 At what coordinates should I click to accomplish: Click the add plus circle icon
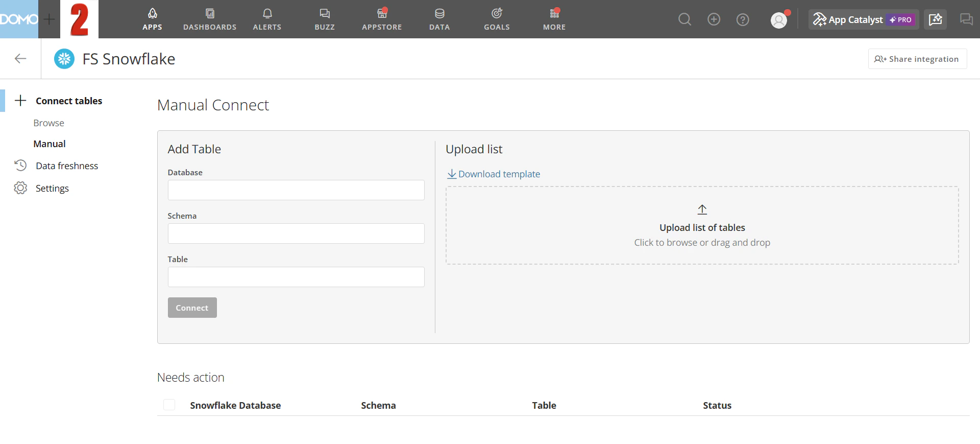click(x=714, y=19)
